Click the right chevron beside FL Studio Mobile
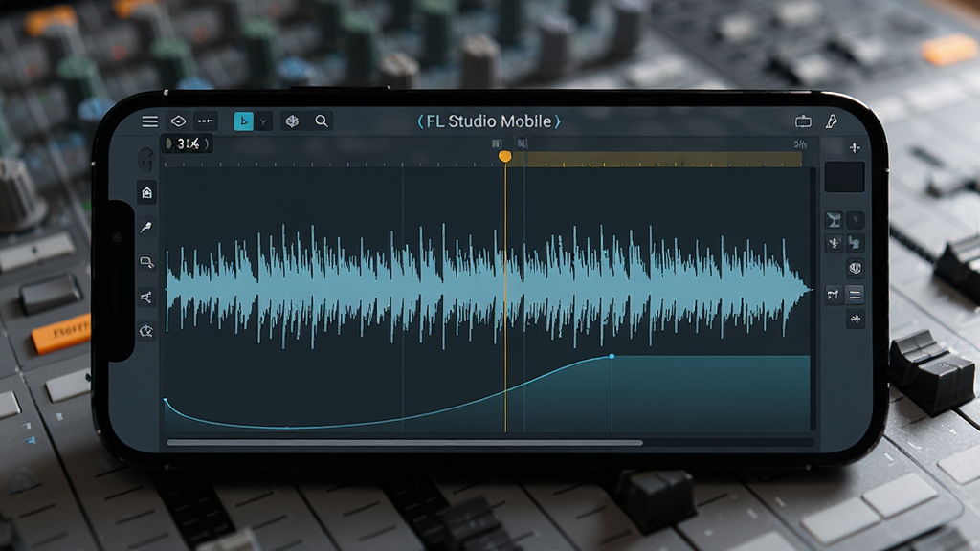The width and height of the screenshot is (980, 551). (x=557, y=121)
